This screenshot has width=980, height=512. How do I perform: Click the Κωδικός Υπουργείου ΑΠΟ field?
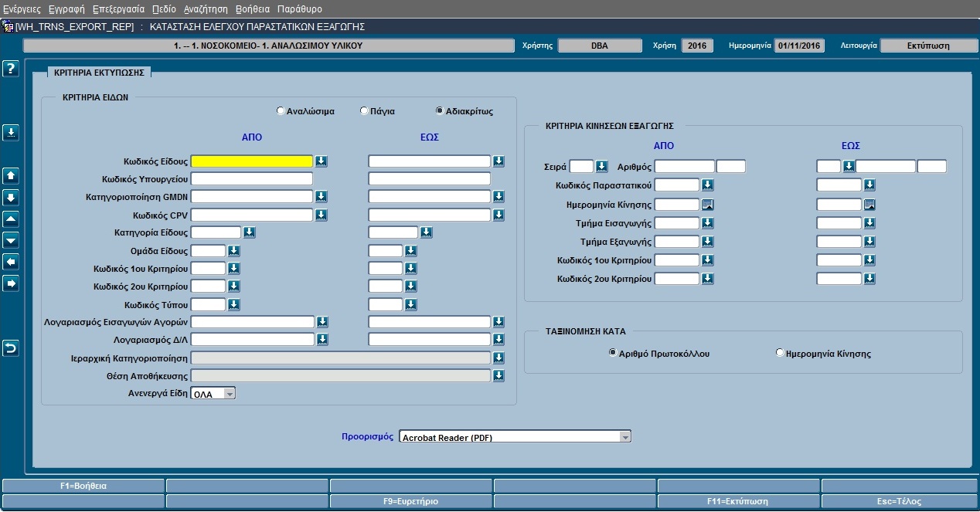(x=252, y=179)
